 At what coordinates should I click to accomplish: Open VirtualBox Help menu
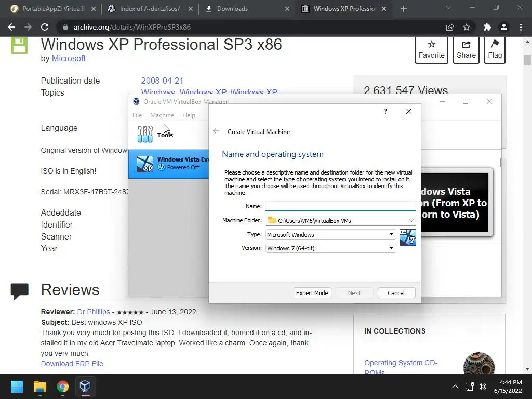tap(189, 115)
